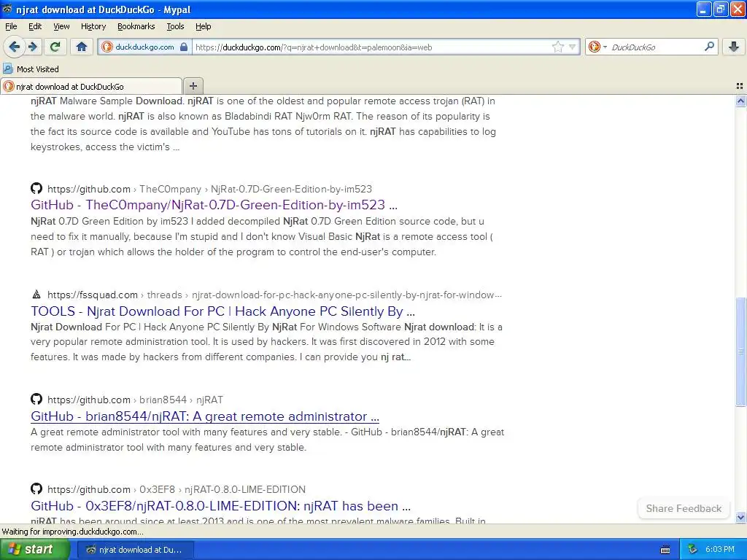Click the DuckDuckGo site identity icon
This screenshot has height=560, width=747.
(107, 47)
